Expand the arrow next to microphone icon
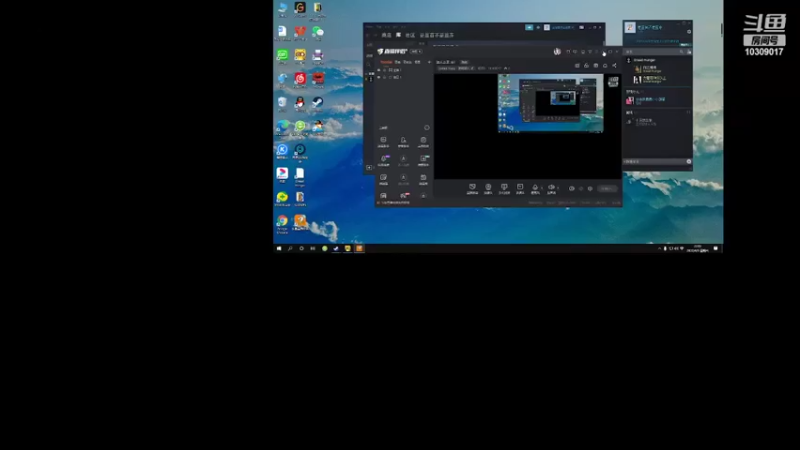The width and height of the screenshot is (800, 450). [x=542, y=188]
